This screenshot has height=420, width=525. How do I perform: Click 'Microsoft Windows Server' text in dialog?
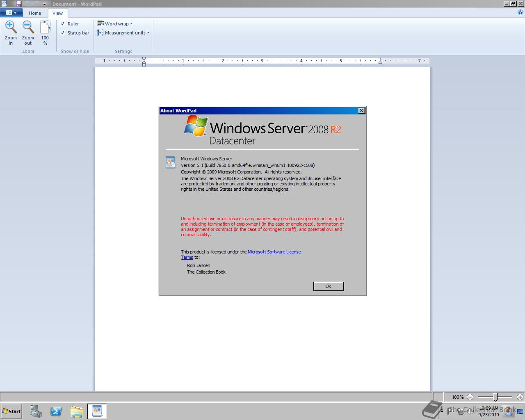tap(206, 159)
